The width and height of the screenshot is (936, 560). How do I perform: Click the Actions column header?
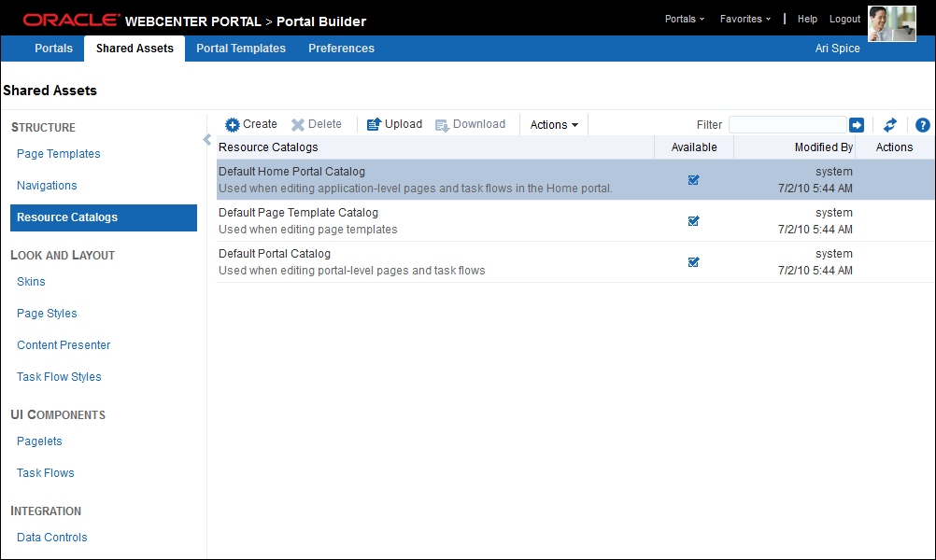point(894,147)
